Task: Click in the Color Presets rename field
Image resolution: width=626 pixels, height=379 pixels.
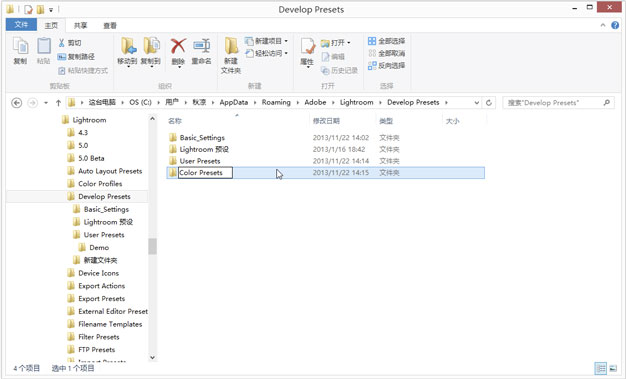Action: (x=205, y=173)
